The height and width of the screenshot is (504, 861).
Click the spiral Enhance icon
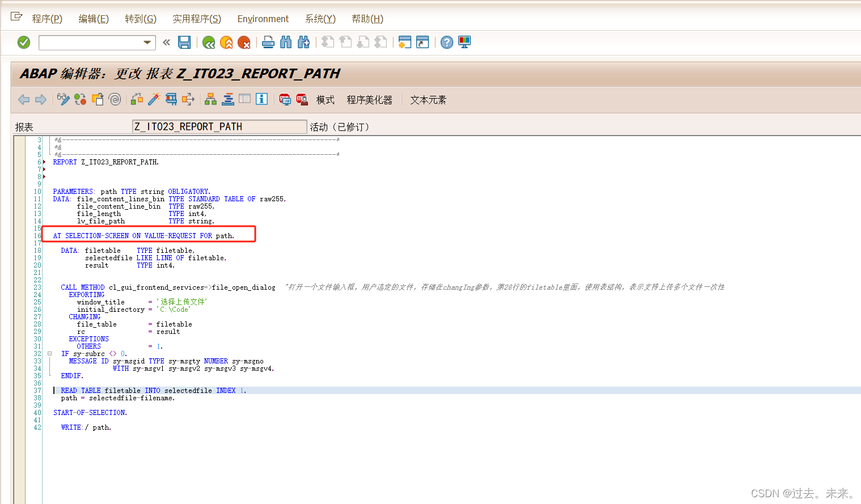(115, 100)
